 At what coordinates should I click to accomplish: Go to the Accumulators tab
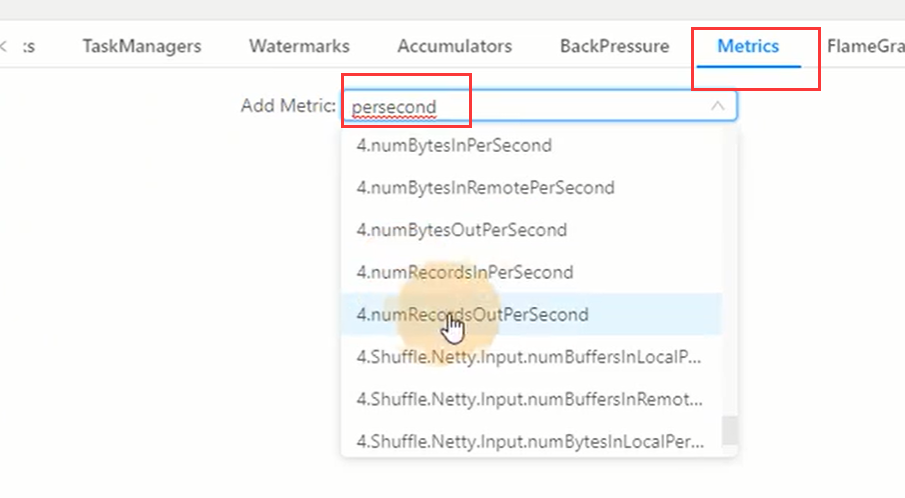[x=454, y=46]
